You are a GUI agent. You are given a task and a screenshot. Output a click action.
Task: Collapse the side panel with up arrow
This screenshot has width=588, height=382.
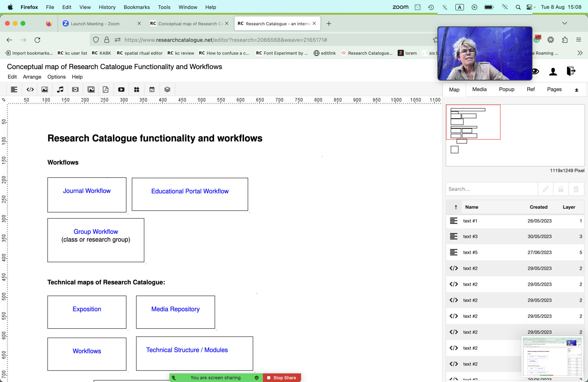576,90
